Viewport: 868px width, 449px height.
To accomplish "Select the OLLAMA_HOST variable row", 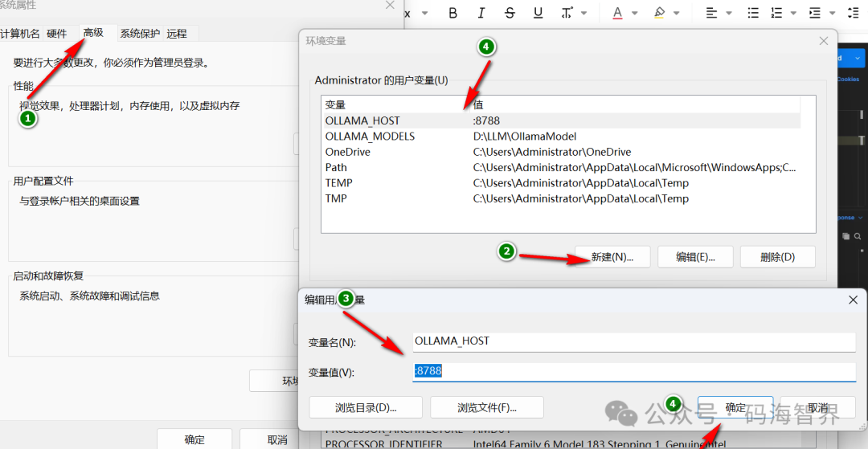I will 562,120.
